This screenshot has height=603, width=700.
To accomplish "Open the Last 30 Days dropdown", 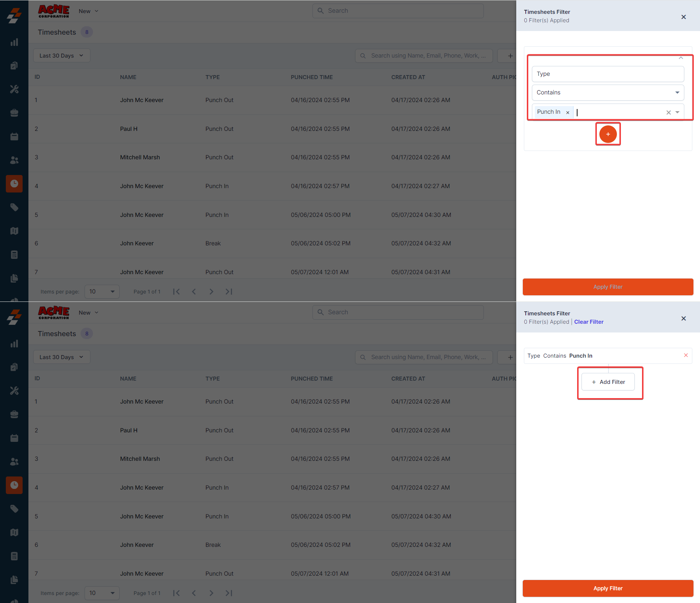I will 61,55.
